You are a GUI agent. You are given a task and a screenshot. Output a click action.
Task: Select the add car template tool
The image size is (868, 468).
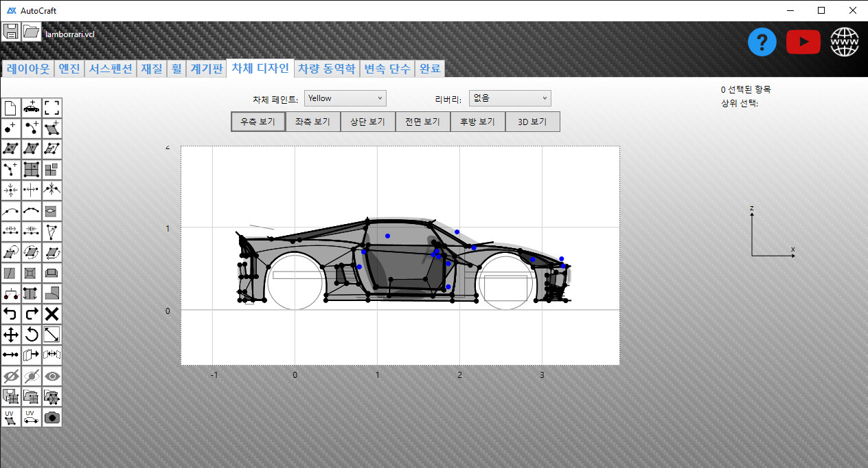32,108
